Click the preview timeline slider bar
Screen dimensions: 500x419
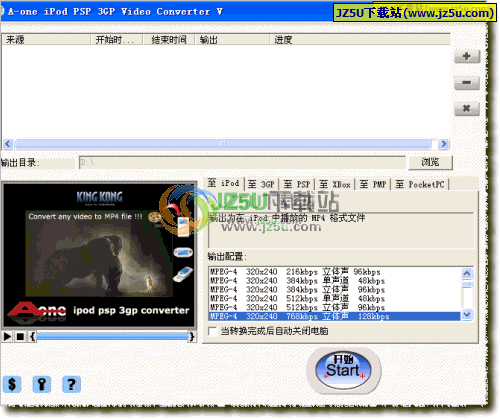112,337
